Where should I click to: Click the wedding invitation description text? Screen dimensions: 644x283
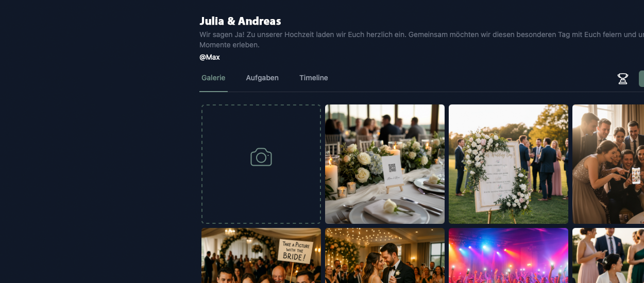click(x=421, y=40)
